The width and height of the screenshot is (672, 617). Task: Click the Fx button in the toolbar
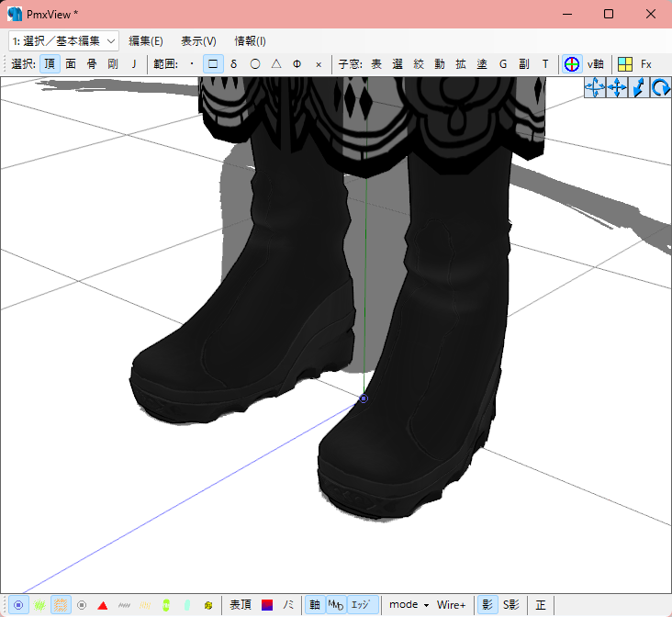point(646,64)
